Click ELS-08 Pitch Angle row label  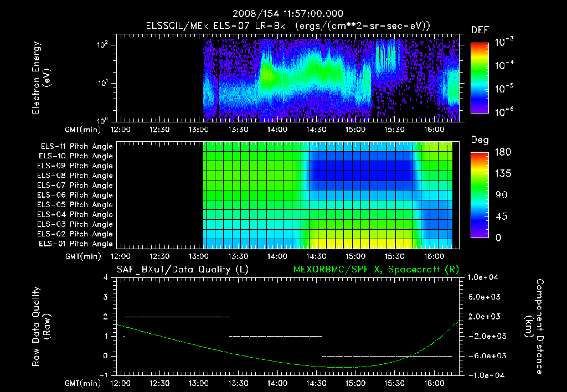[75, 176]
